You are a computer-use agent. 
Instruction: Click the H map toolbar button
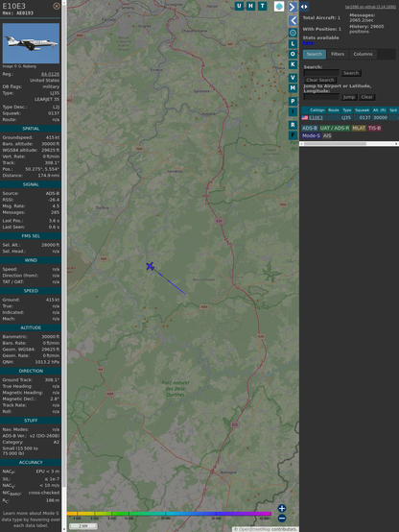250,6
